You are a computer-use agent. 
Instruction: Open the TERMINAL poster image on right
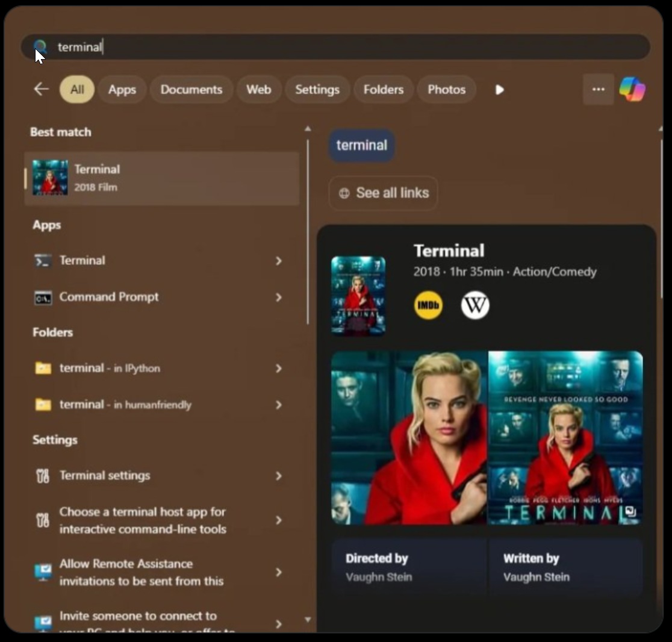[x=565, y=438]
